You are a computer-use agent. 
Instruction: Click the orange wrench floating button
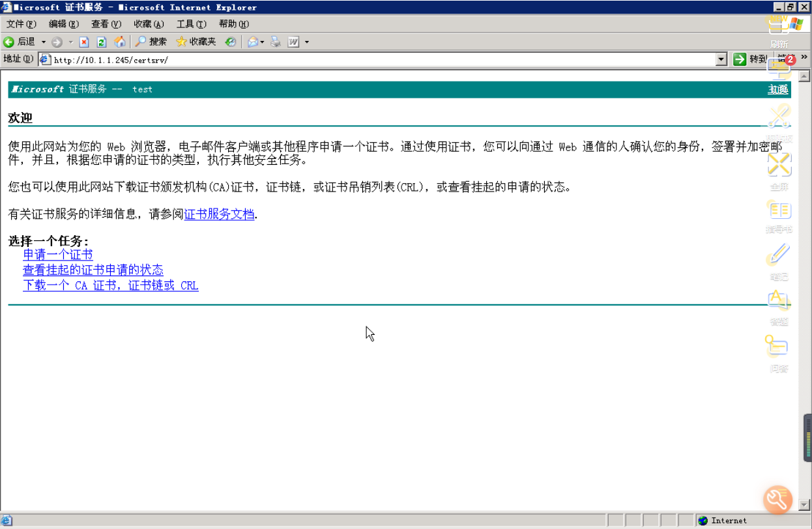[778, 500]
